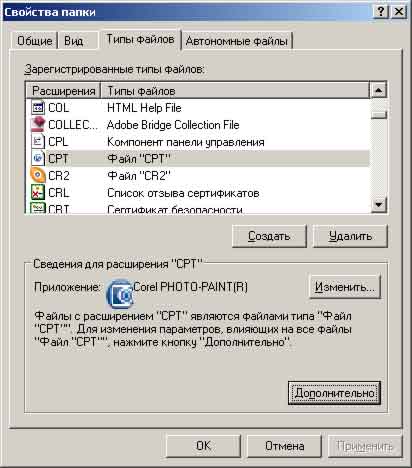Open the help question mark button
Screen dimensions: 412x468
pos(381,12)
